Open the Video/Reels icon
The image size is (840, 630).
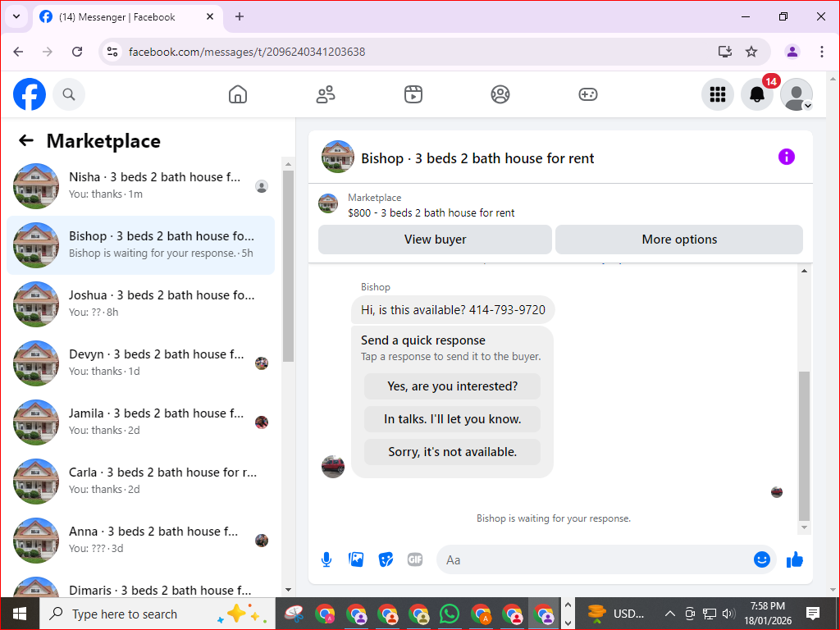pyautogui.click(x=413, y=94)
